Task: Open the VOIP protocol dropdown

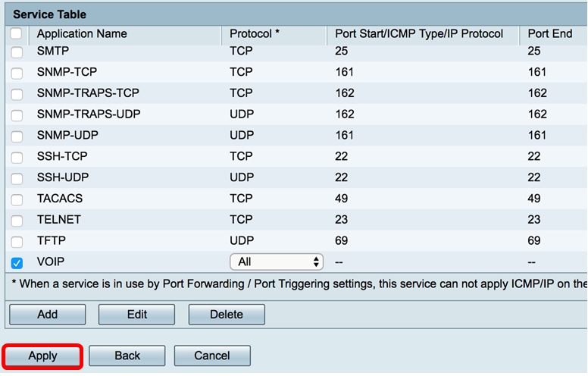Action: pyautogui.click(x=277, y=262)
